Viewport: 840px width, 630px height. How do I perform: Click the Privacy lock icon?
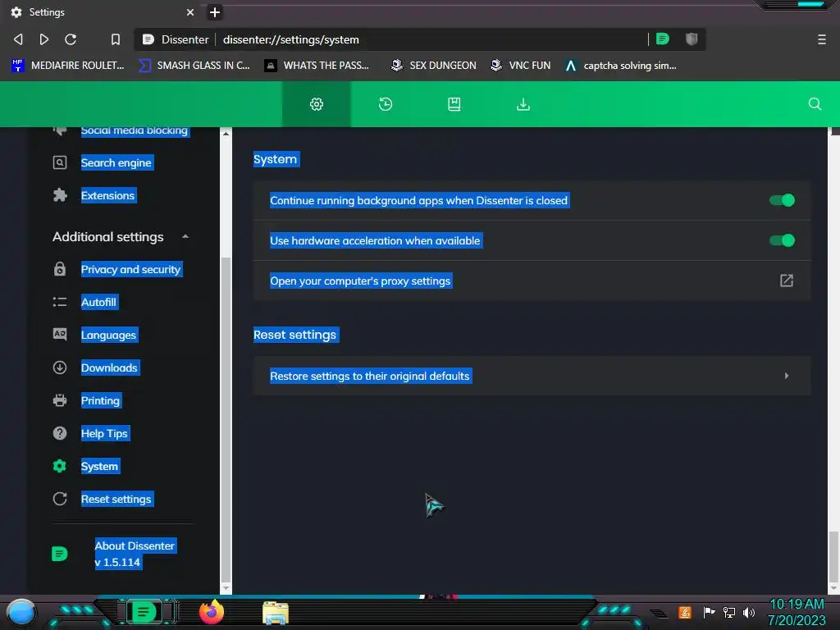(60, 269)
